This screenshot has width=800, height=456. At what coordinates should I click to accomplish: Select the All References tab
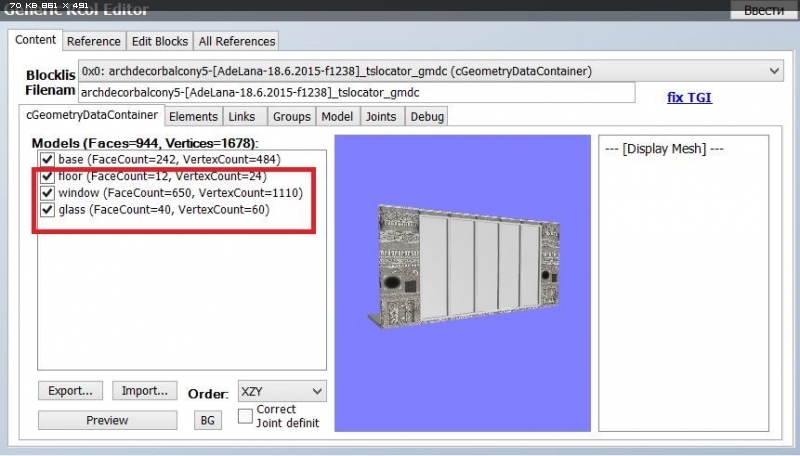[236, 41]
